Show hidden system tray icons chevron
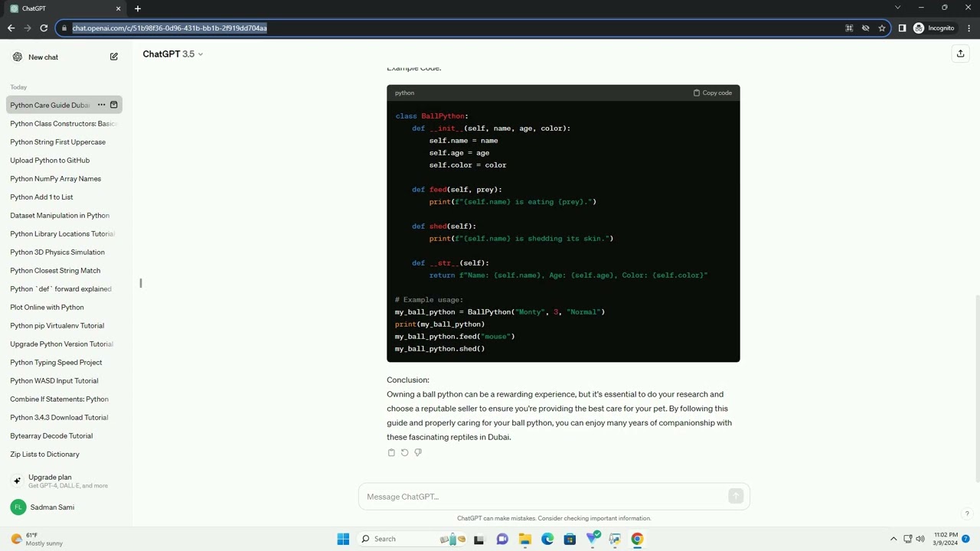Screen dimensions: 980x551 893,539
